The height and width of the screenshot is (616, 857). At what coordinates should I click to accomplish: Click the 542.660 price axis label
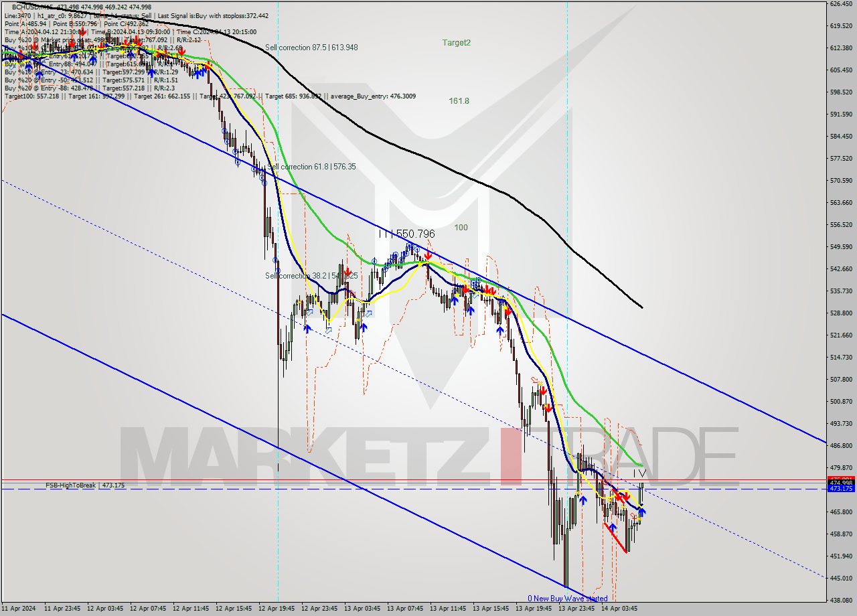841,269
